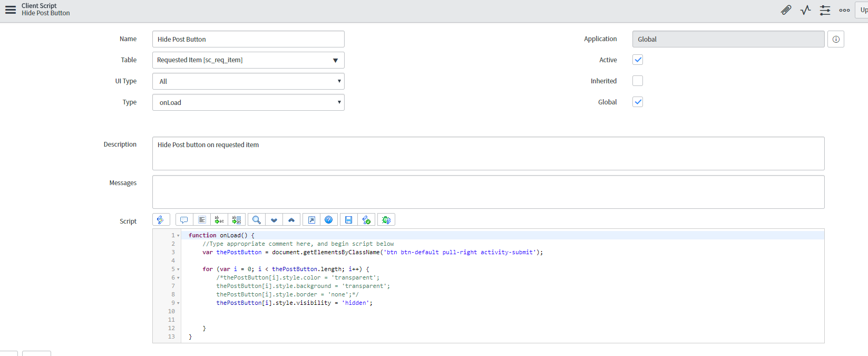Click the find next down arrow
Screen dimensions: 868x356
pyautogui.click(x=274, y=220)
